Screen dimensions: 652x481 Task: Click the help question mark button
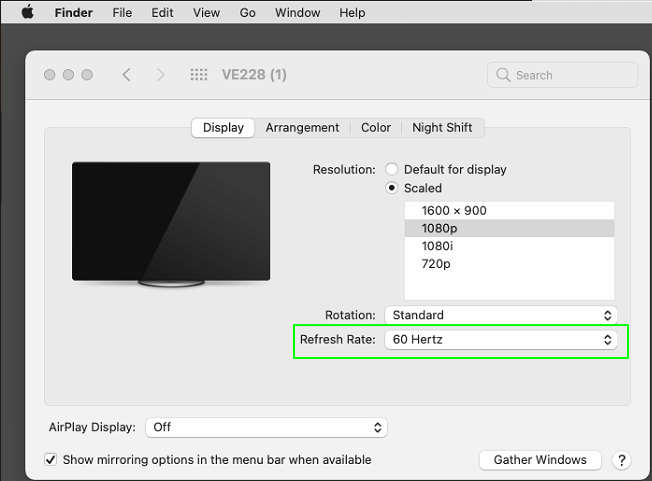[x=622, y=460]
